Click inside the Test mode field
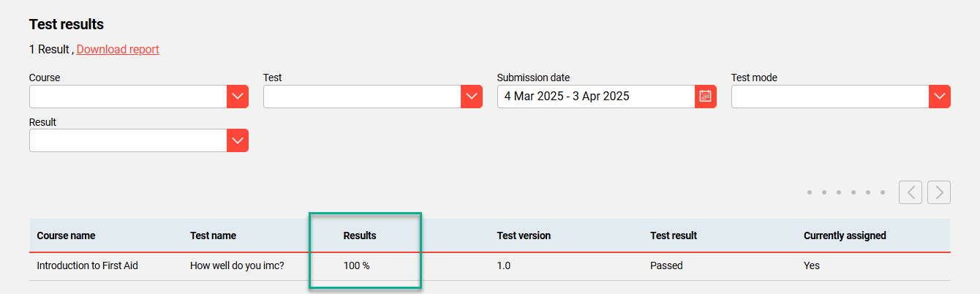The width and height of the screenshot is (980, 294). (x=830, y=97)
